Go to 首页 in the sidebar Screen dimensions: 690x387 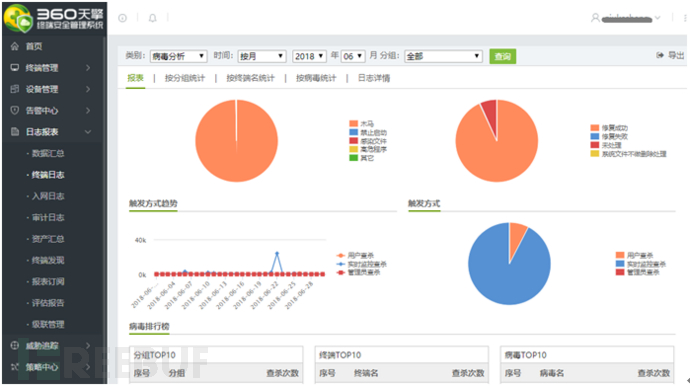(x=34, y=46)
